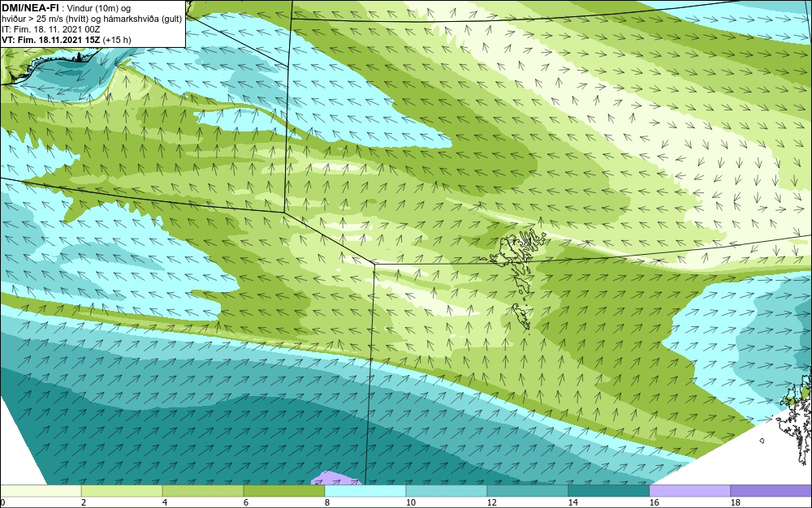The width and height of the screenshot is (812, 508).
Task: Click the DMI/NEA-FI title text
Action: click(29, 8)
